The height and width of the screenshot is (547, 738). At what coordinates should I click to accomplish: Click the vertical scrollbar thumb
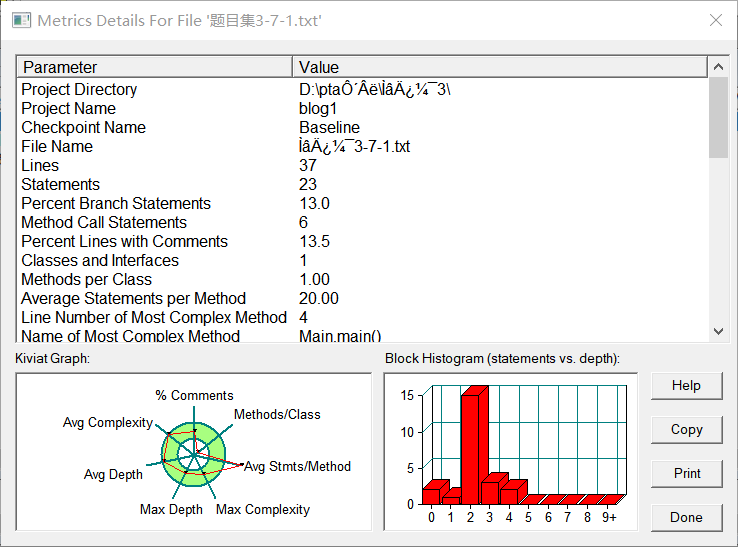pos(718,118)
